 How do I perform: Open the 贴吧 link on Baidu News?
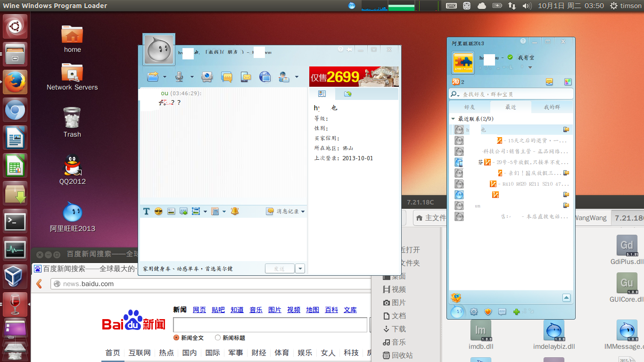(x=218, y=310)
